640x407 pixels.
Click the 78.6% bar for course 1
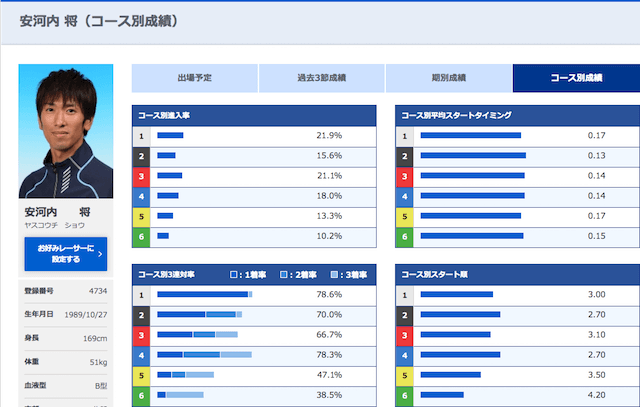[204, 295]
